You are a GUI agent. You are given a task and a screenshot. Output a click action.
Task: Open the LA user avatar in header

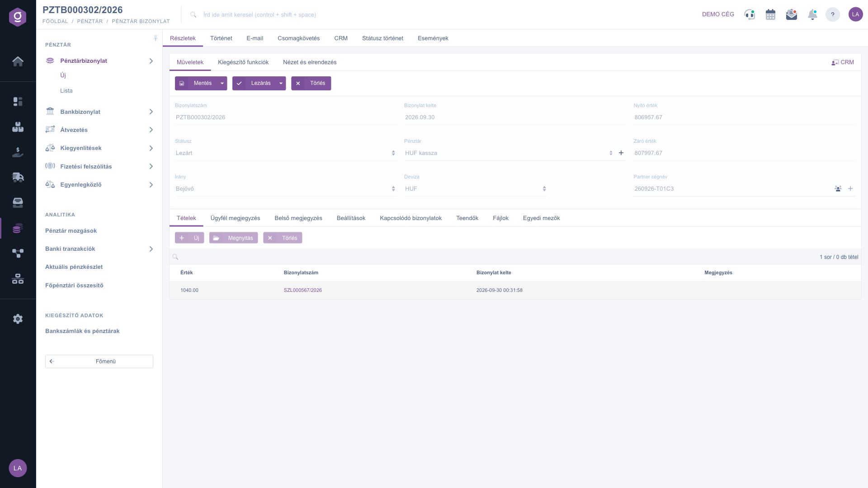pyautogui.click(x=855, y=14)
